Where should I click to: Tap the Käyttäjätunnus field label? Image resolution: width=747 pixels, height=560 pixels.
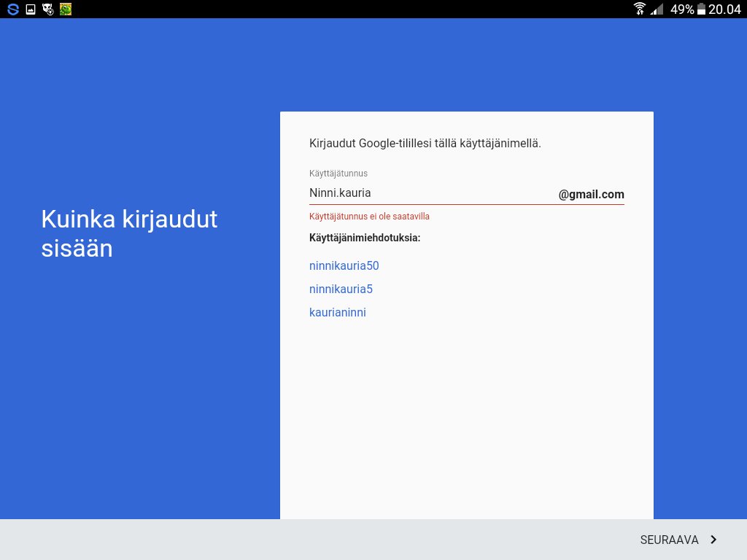(x=338, y=174)
